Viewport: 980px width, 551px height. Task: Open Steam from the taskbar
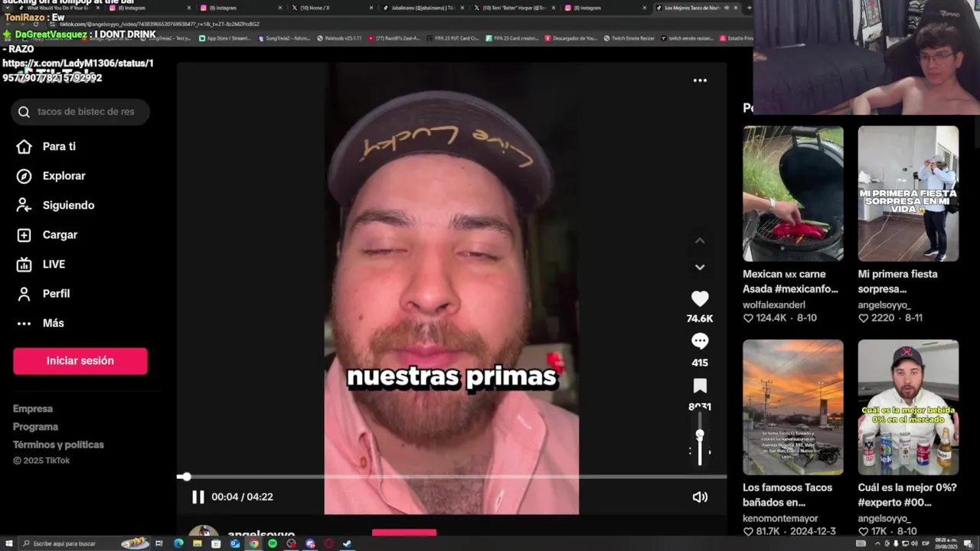tap(347, 543)
